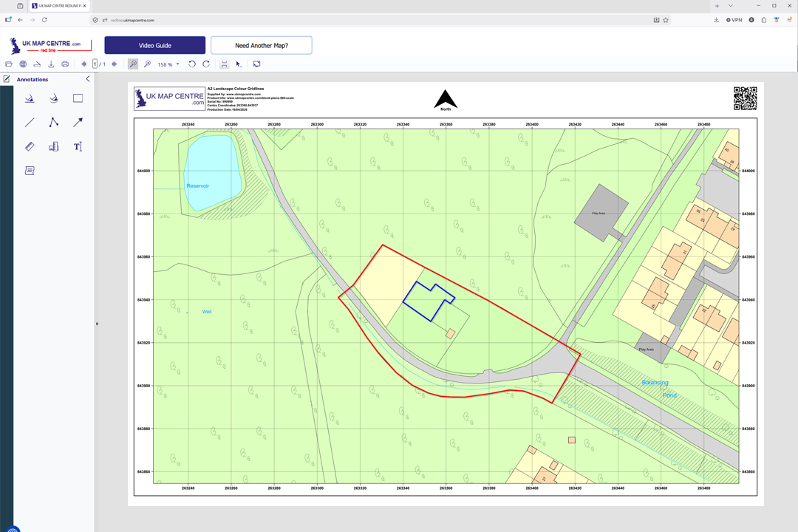The height and width of the screenshot is (532, 798).
Task: Toggle the marquee zoom mode
Action: point(132,64)
